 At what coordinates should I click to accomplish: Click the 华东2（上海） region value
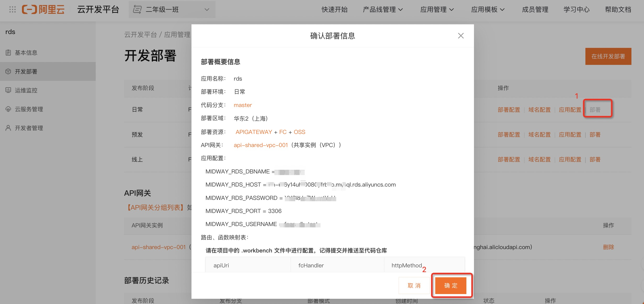(x=251, y=119)
